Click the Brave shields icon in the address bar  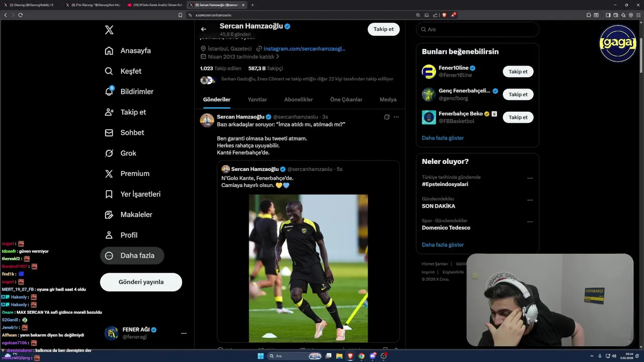(x=444, y=15)
